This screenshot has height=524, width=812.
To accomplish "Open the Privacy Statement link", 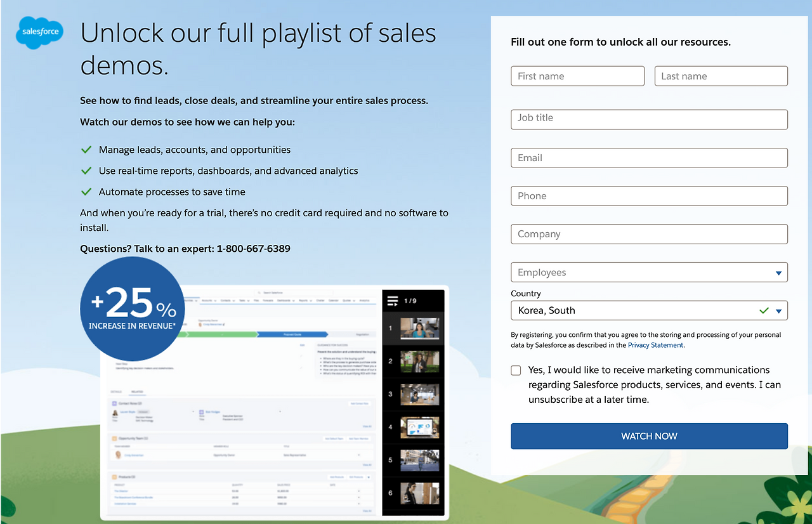I will pyautogui.click(x=655, y=345).
